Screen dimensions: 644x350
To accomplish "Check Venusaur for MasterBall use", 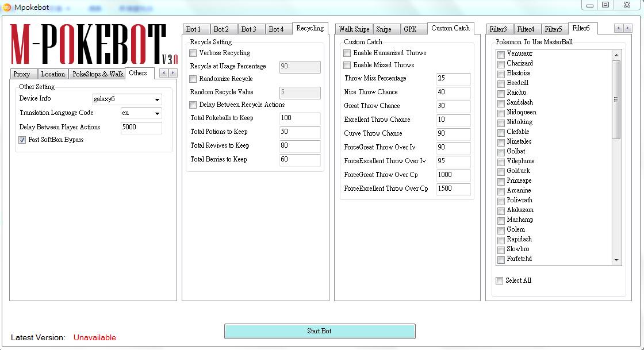I will (501, 55).
